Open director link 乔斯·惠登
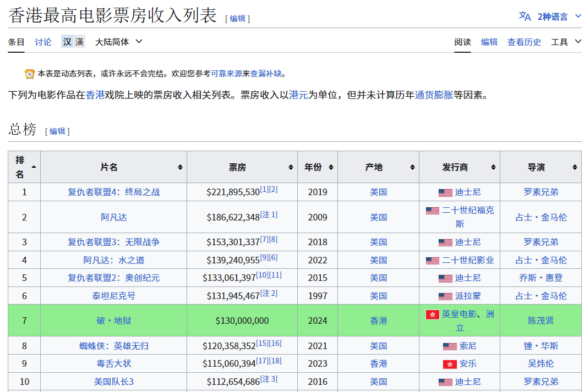Image resolution: width=584 pixels, height=392 pixels. point(541,278)
